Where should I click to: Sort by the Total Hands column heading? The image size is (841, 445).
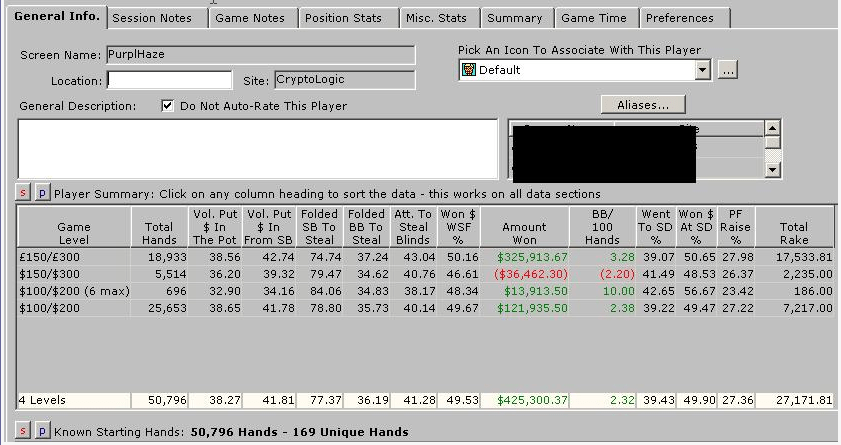(159, 227)
